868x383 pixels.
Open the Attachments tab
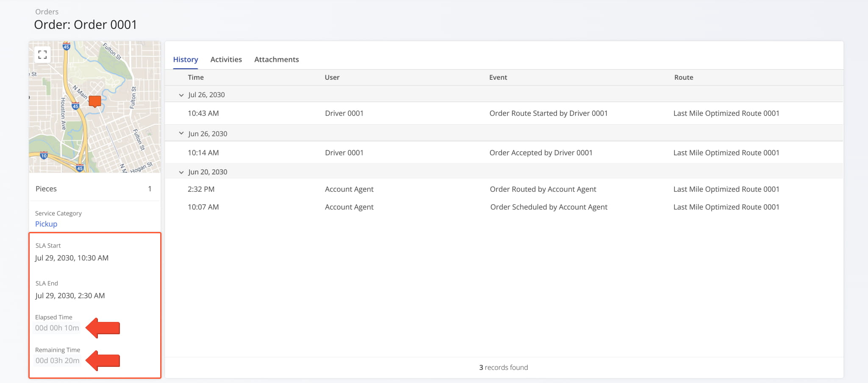point(276,59)
